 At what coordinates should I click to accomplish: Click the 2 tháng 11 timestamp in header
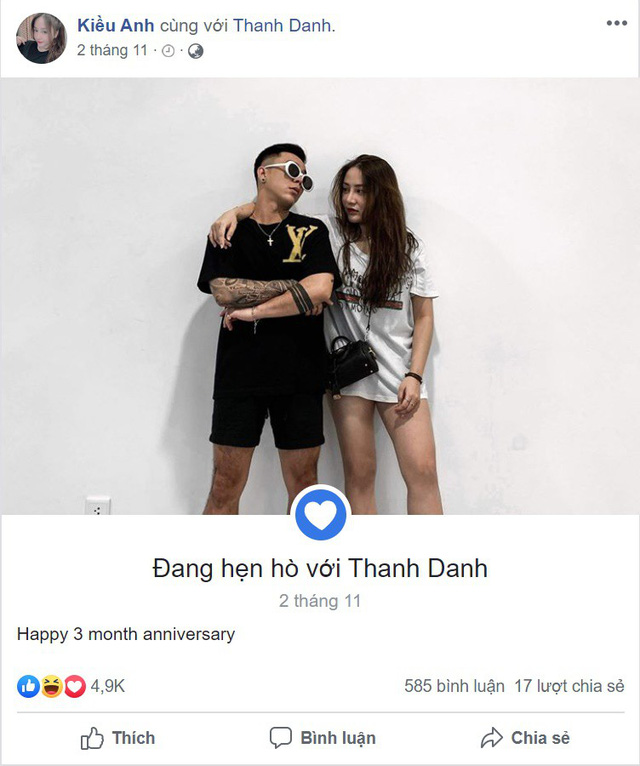[x=112, y=50]
